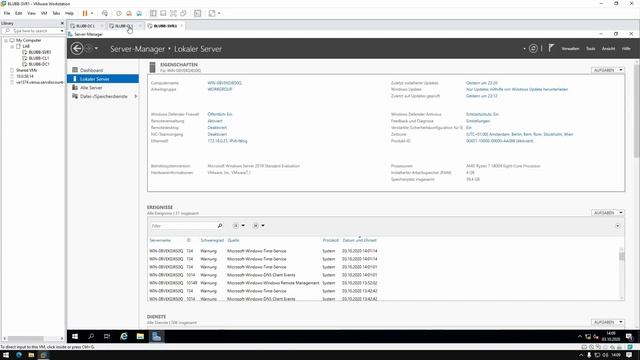Open the stretch display dropdown arrow
Screen dimensions: 640x360
pos(219,13)
